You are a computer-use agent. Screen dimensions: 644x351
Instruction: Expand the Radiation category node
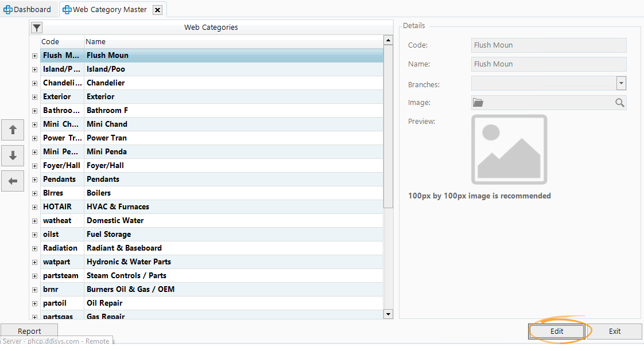pos(34,248)
